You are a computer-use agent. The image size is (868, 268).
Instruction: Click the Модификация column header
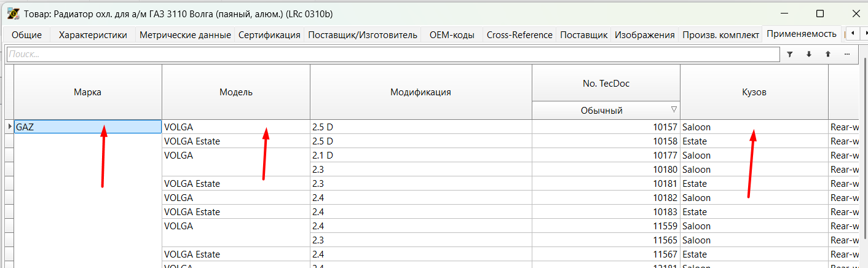(421, 92)
